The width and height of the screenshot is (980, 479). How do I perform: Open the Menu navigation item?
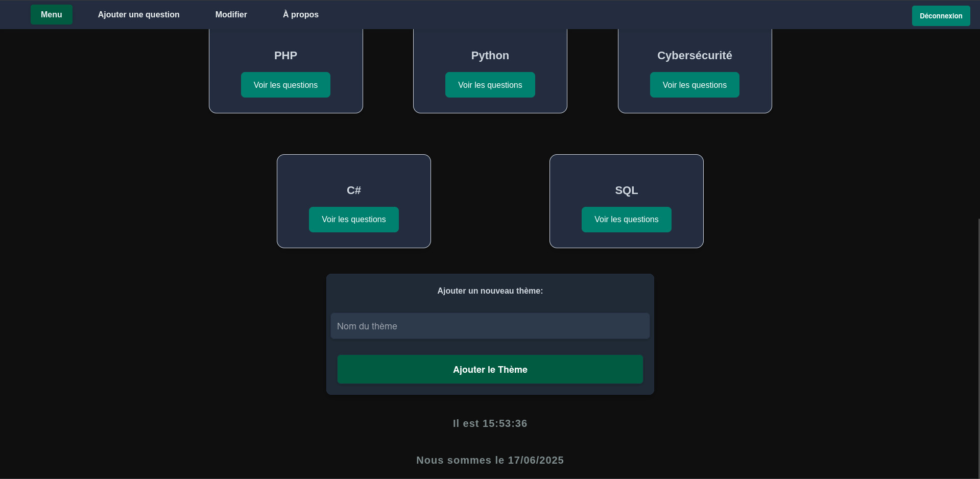tap(51, 14)
